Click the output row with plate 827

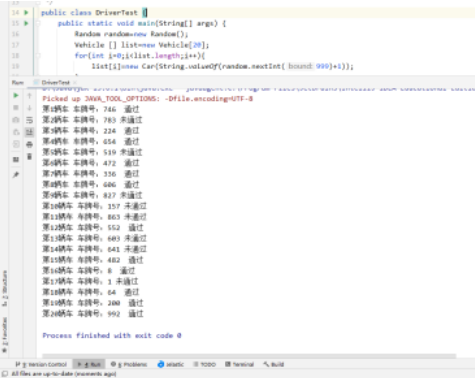click(x=92, y=195)
